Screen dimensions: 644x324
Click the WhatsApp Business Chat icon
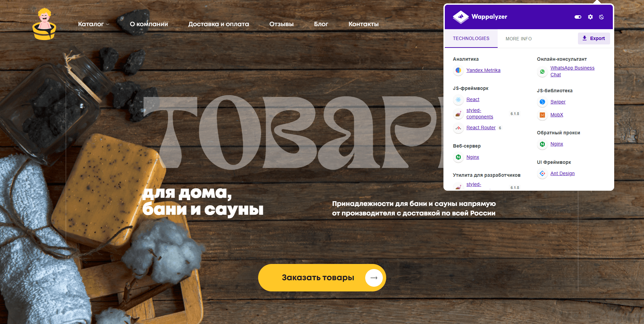point(542,71)
